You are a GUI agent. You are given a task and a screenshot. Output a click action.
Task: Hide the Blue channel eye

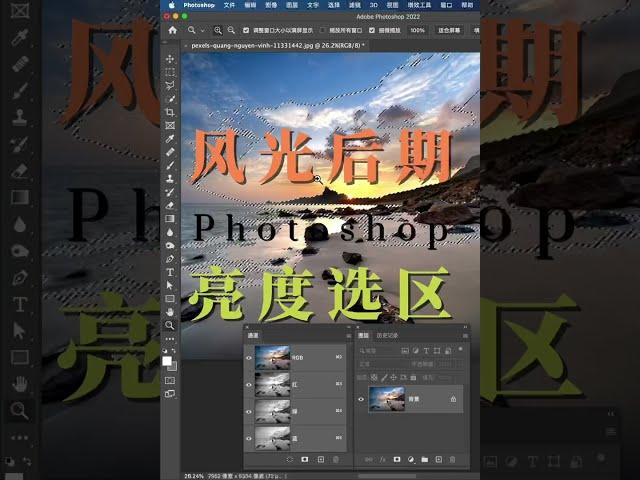pos(249,438)
